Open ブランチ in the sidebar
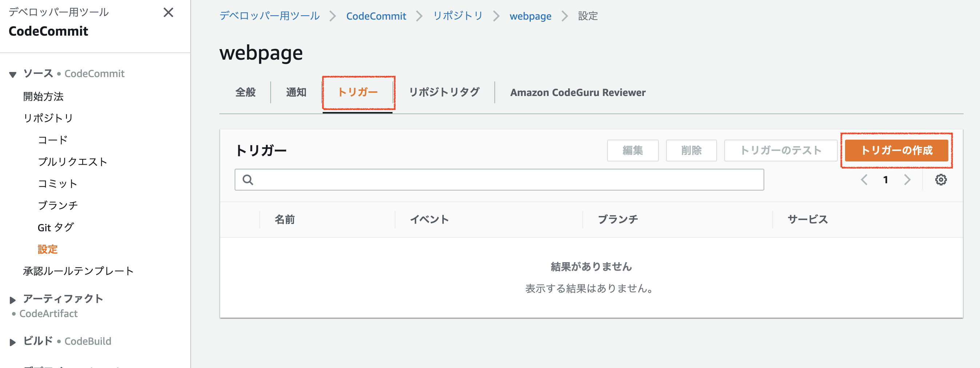The height and width of the screenshot is (368, 980). click(57, 205)
